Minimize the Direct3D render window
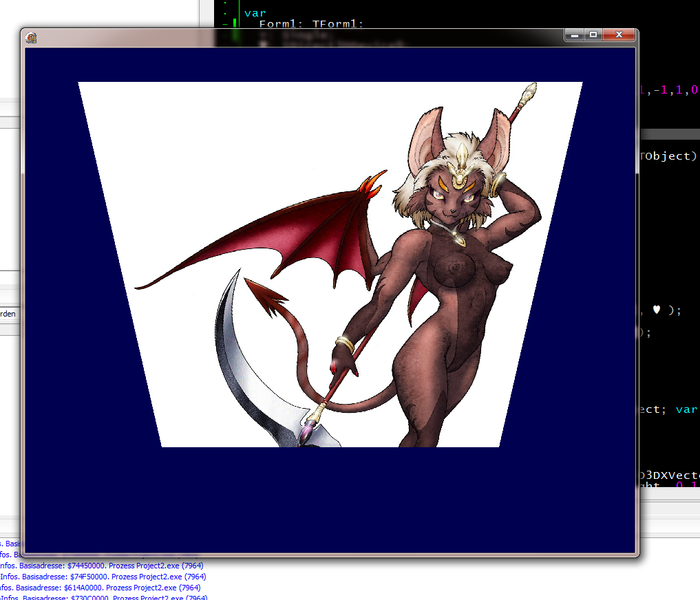 574,34
